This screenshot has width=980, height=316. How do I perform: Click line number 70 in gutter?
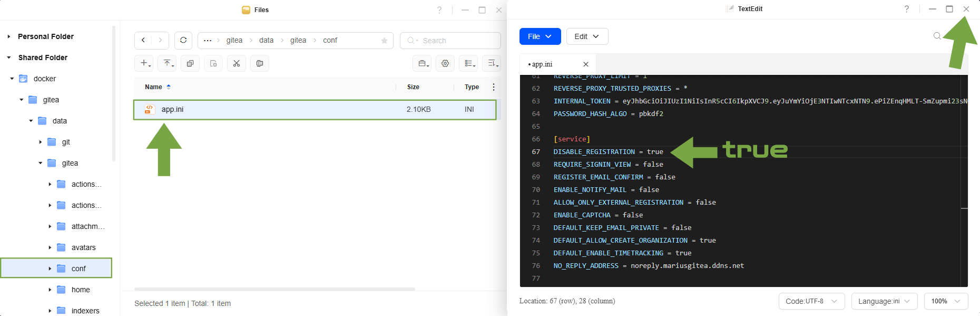pyautogui.click(x=536, y=190)
